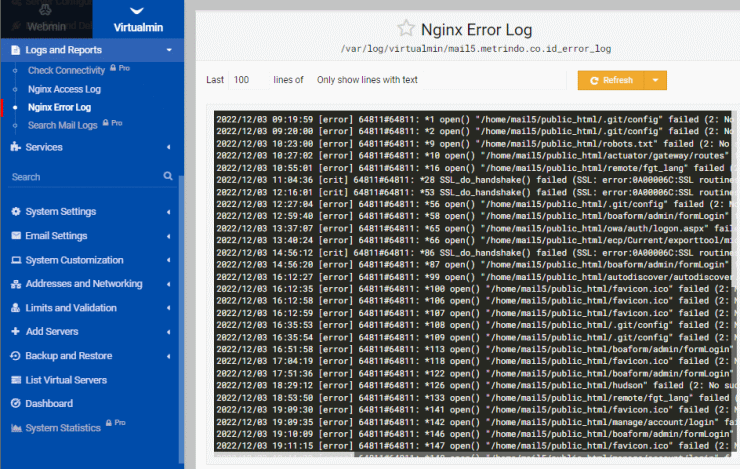Click the Virtualmin chevron logo icon

137,11
